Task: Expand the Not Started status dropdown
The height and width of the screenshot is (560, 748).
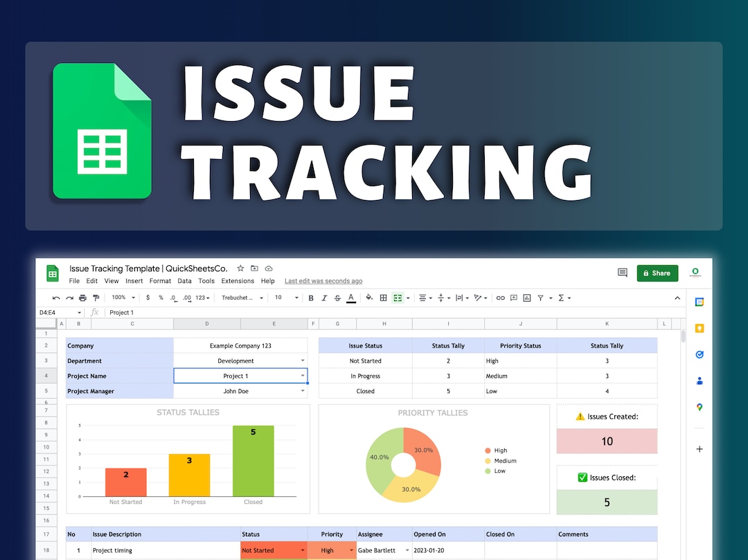Action: click(303, 550)
